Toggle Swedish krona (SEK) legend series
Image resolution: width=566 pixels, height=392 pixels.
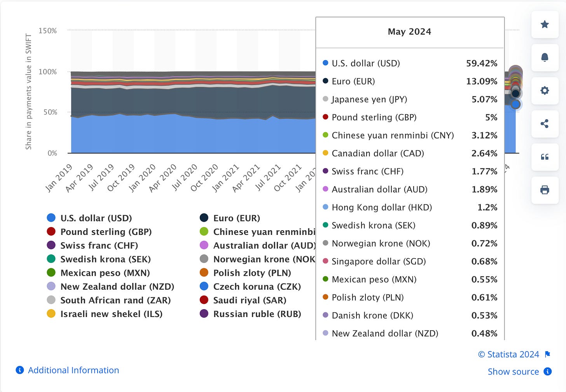(x=99, y=259)
